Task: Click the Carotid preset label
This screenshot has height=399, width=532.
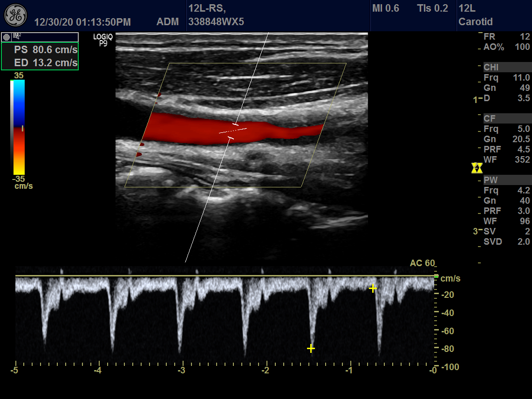Action: click(475, 22)
